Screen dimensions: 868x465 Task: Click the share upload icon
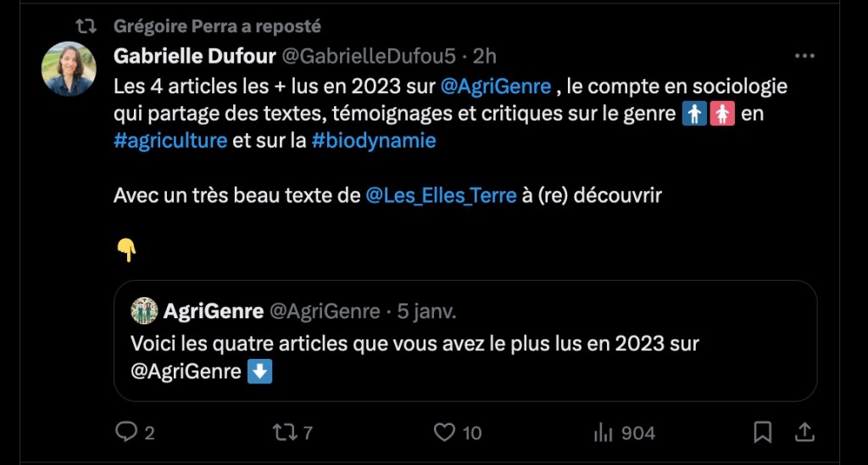tap(805, 433)
